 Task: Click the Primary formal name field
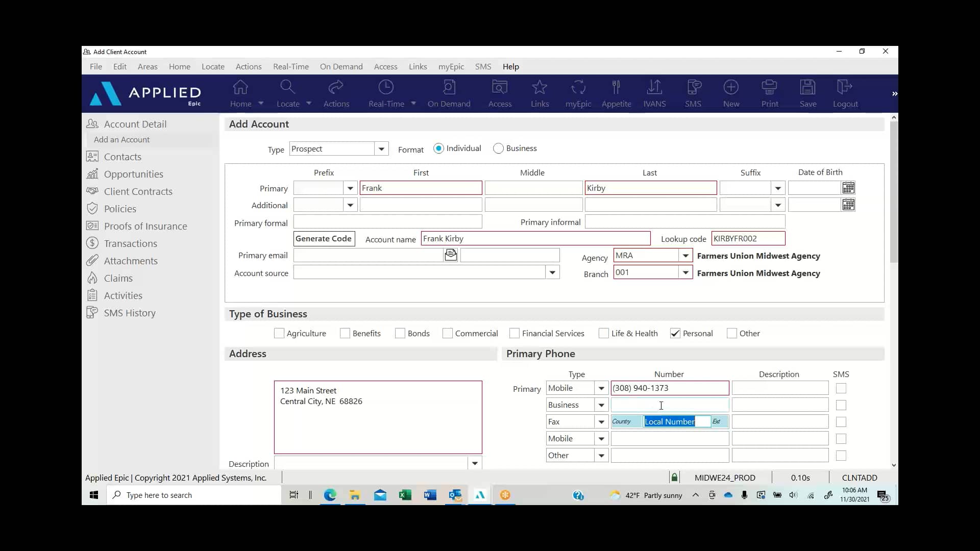(388, 221)
